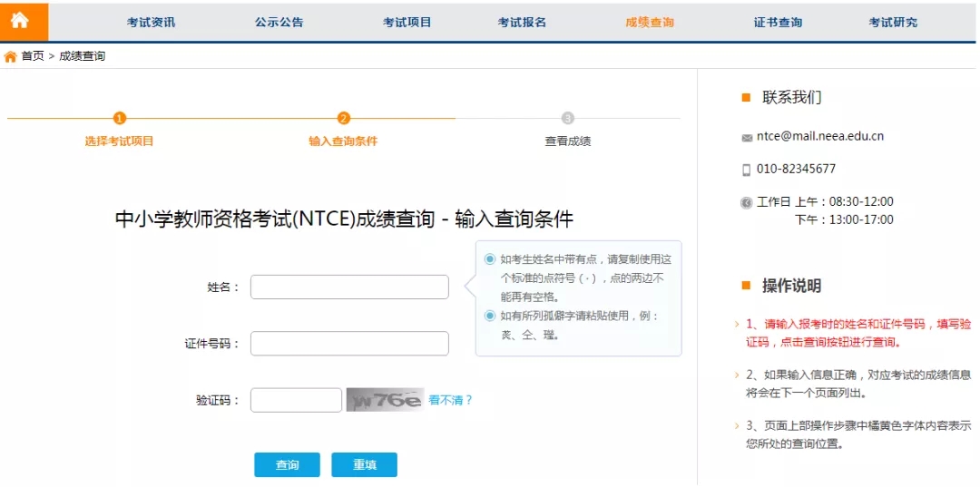Open the 公示公告 menu
Screen dimensions: 980x487
point(279,23)
